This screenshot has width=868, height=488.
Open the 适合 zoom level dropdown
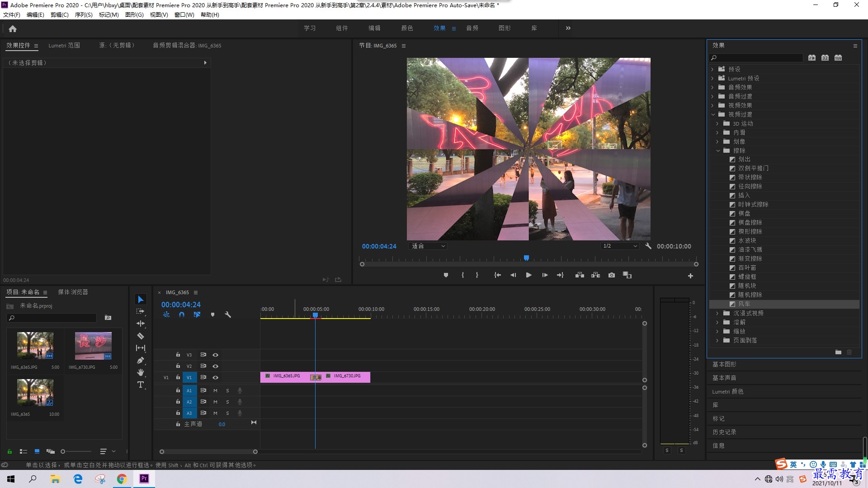click(428, 246)
